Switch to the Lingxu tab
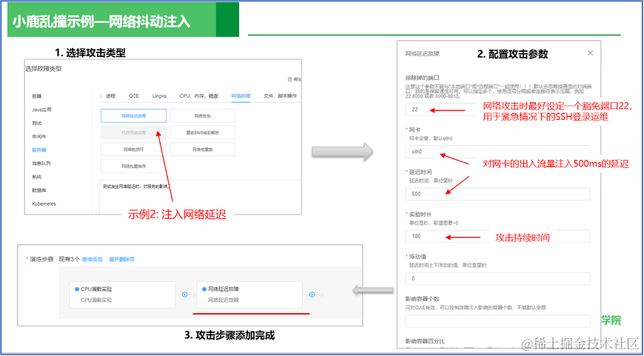The width and height of the screenshot is (644, 356). coord(159,96)
